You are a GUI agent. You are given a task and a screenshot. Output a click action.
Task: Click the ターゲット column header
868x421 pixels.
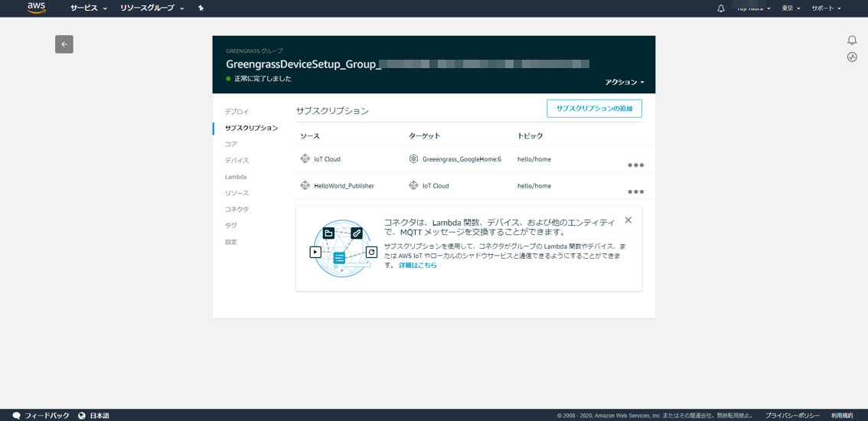coord(424,135)
